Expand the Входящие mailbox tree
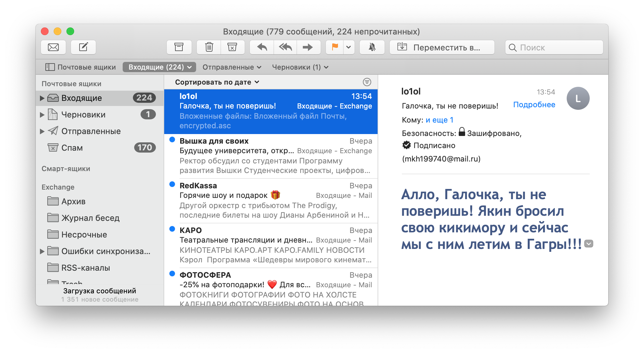Image resolution: width=644 pixels, height=353 pixels. (42, 98)
